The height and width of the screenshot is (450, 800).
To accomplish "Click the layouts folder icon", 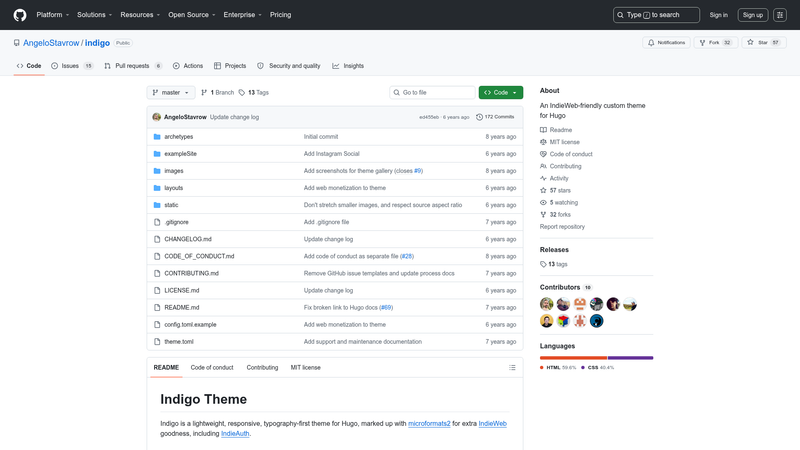I will pos(157,188).
